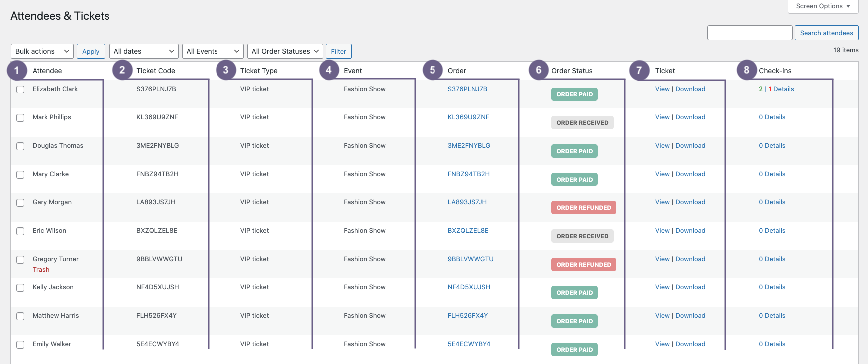Expand the All Events dropdown
This screenshot has height=364, width=868.
pos(213,51)
